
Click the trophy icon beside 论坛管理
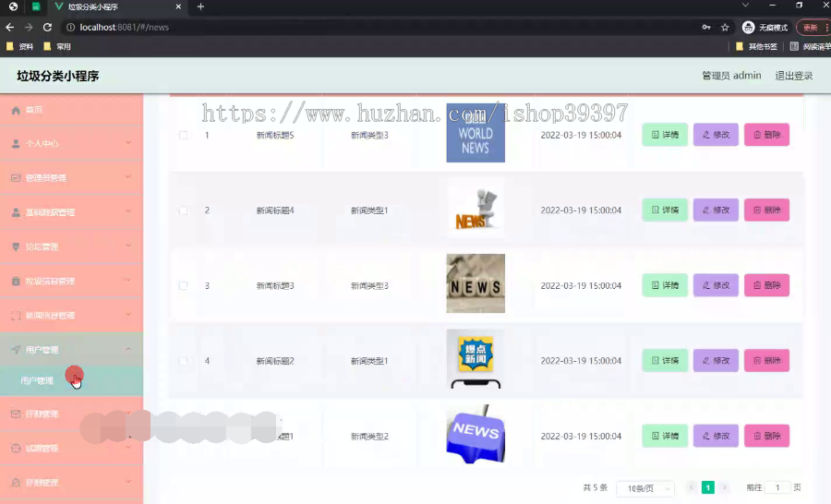(x=16, y=247)
